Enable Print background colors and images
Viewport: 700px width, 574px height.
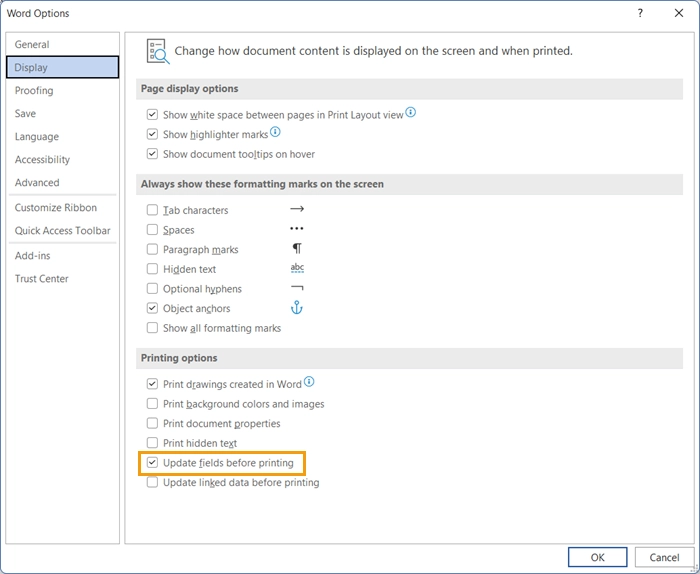(x=152, y=403)
